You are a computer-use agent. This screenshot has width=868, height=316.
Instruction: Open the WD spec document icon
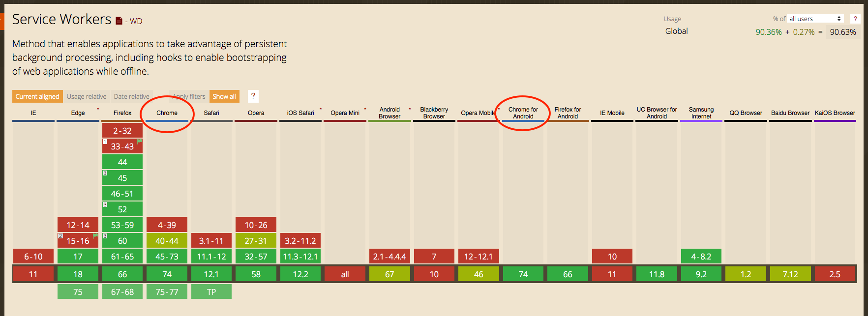[x=119, y=21]
